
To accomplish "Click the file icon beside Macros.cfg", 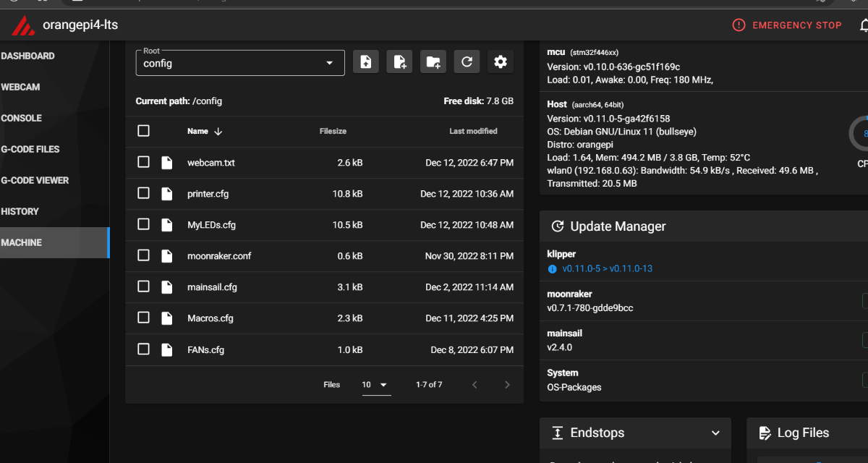I will (x=167, y=318).
